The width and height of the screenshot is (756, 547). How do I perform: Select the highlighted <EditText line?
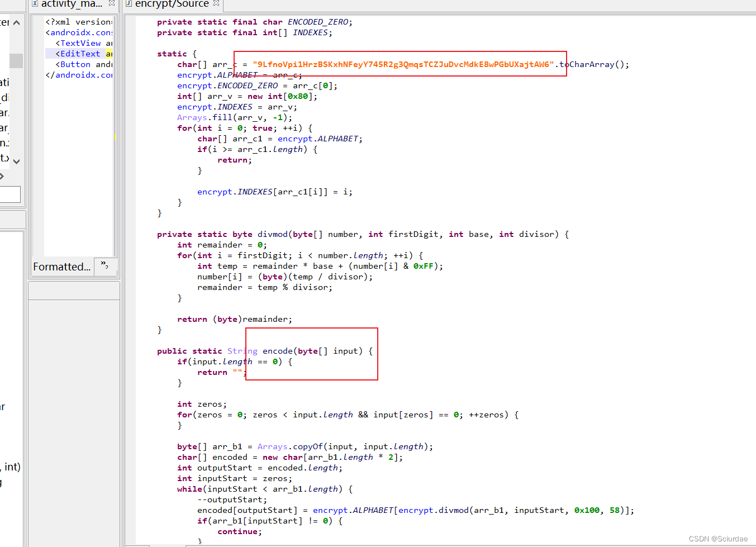click(x=79, y=54)
